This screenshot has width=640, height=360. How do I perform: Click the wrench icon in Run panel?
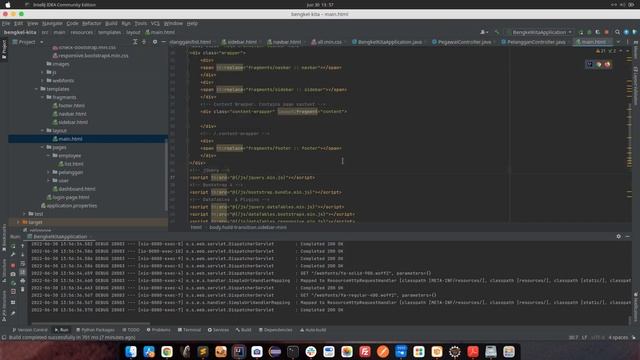pos(13,254)
